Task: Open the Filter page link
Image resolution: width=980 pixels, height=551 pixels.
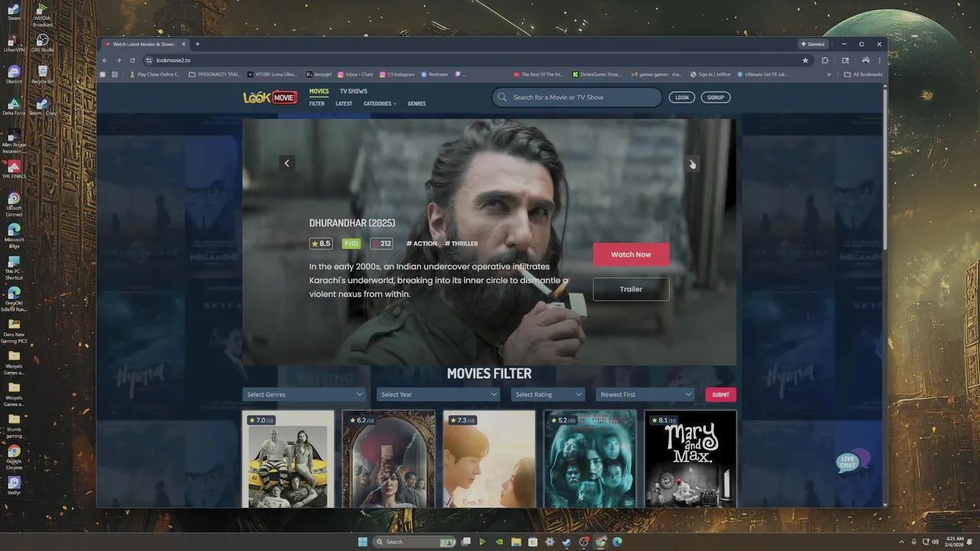Action: [316, 103]
